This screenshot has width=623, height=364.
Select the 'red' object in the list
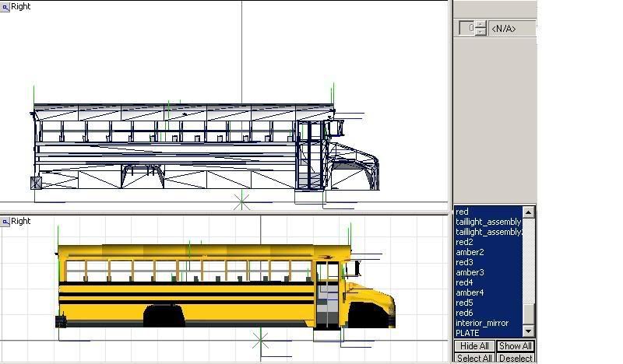(463, 212)
